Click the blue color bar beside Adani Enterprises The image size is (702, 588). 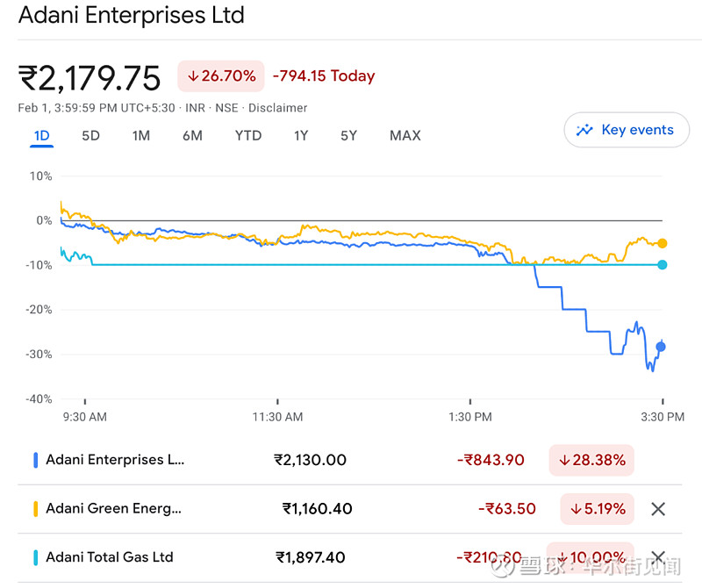coord(34,460)
